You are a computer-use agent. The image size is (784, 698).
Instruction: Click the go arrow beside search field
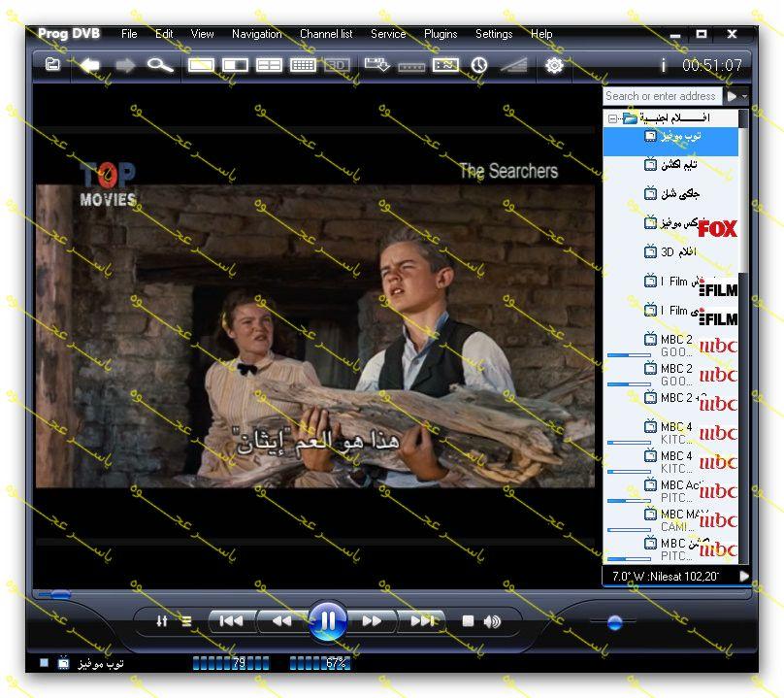coord(732,95)
